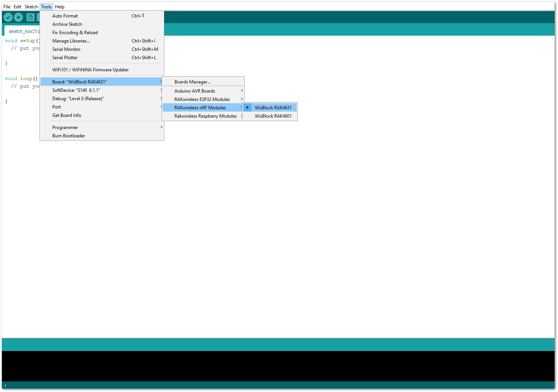Open the Help menu
This screenshot has width=558, height=392.
(x=60, y=7)
